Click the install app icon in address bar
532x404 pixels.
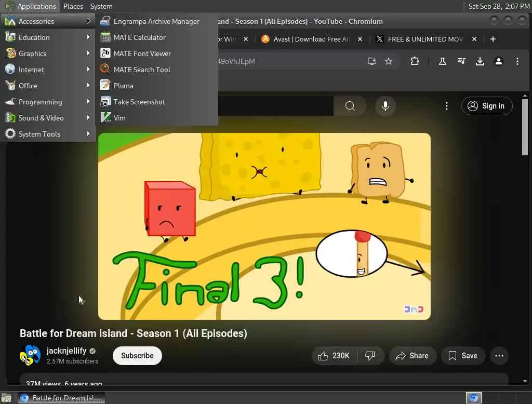[372, 61]
